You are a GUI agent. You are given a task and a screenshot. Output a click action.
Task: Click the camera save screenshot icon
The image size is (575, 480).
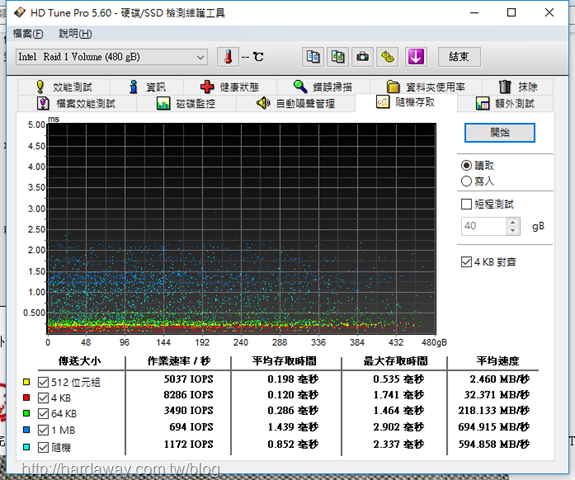coord(363,57)
